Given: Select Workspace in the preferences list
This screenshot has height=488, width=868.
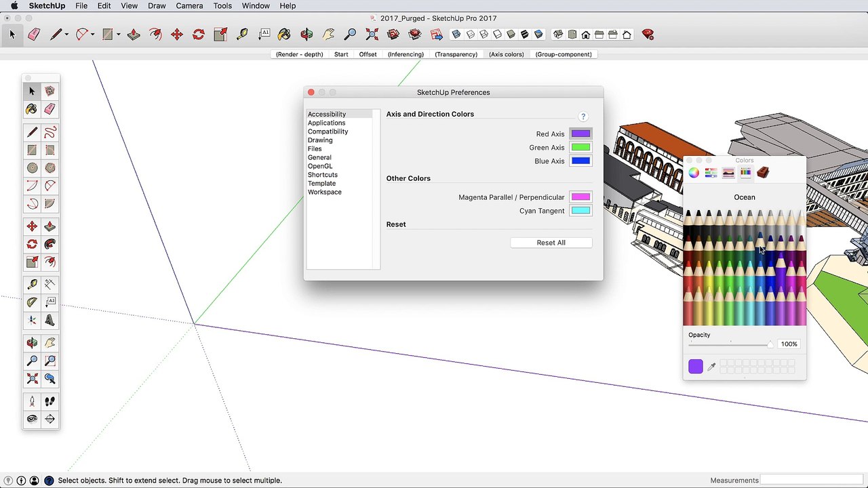Looking at the screenshot, I should tap(325, 192).
